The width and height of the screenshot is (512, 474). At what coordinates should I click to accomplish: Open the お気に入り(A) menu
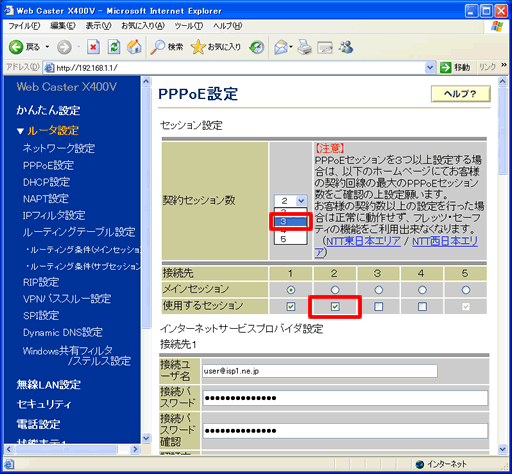[x=143, y=26]
